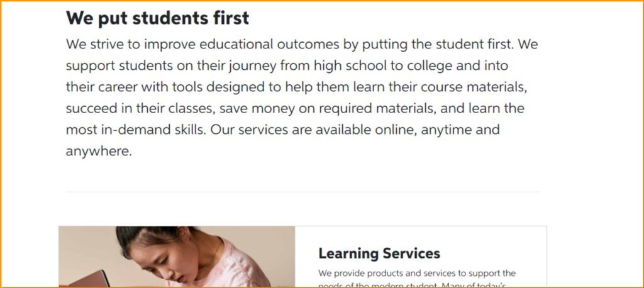644x288 pixels.
Task: Click the line beginning "support students on their journey"
Action: [x=287, y=66]
